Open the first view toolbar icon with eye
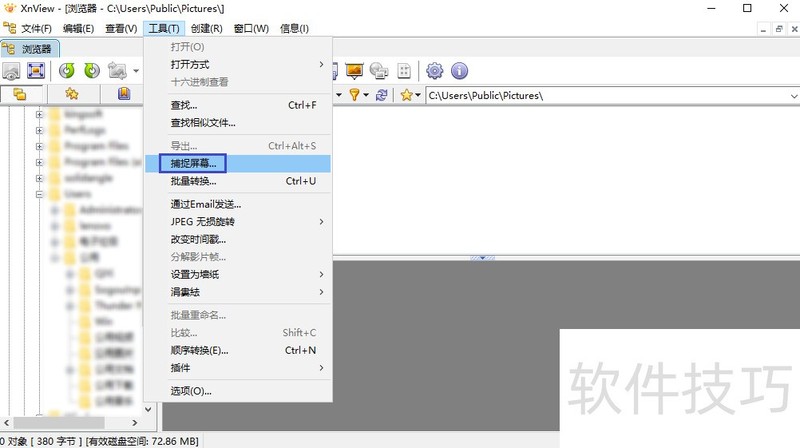Viewport: 800px width, 448px height. [11, 70]
